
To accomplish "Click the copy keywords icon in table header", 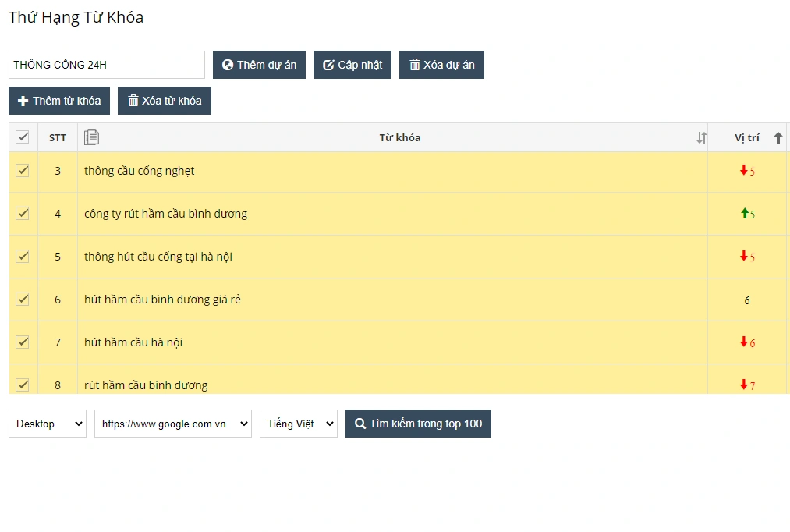I will click(91, 137).
